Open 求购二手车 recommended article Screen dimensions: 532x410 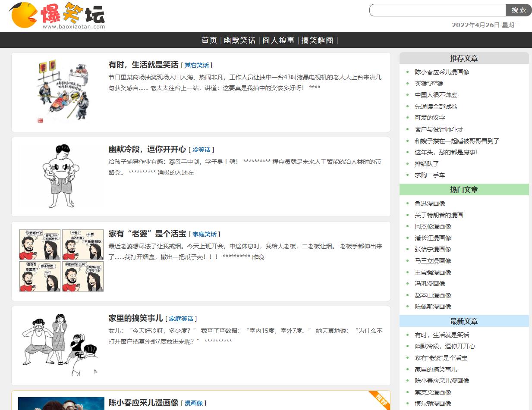(430, 175)
